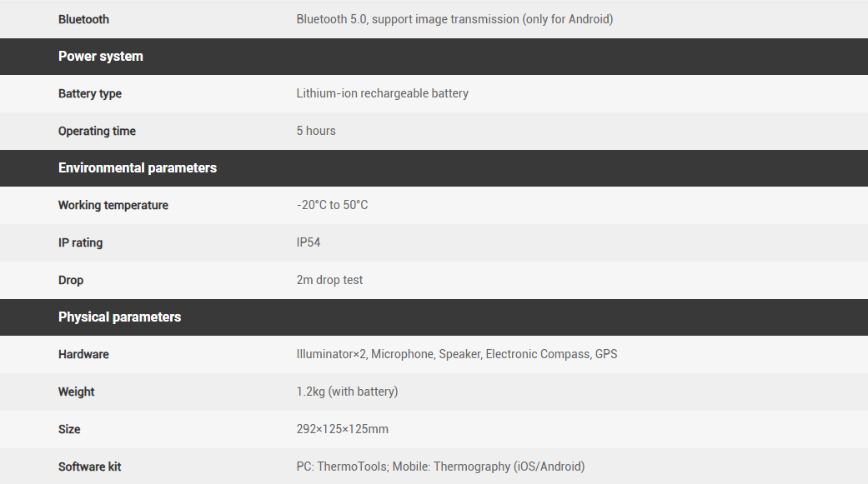The width and height of the screenshot is (868, 484).
Task: Click the -20°C to 50°C value
Action: click(x=332, y=206)
